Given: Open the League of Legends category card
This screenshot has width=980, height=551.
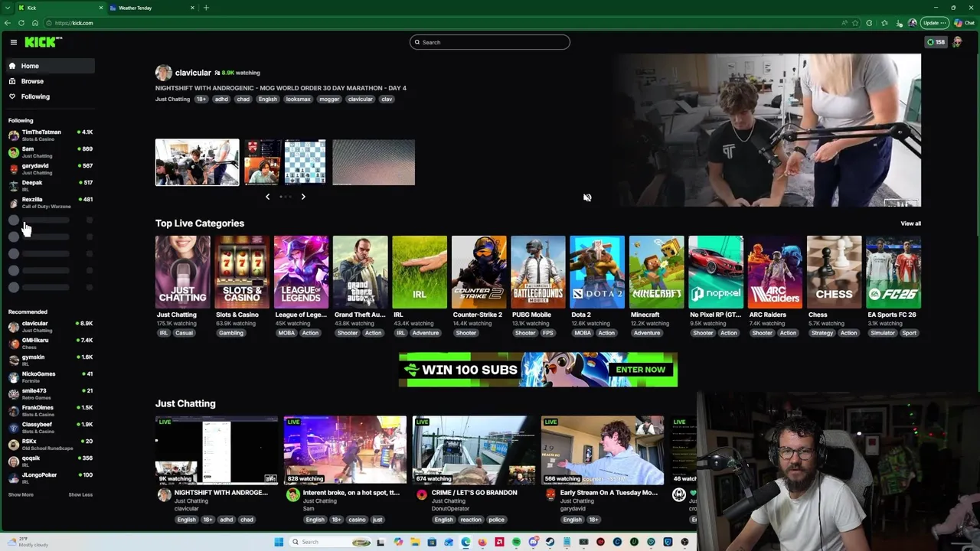Looking at the screenshot, I should click(x=301, y=272).
